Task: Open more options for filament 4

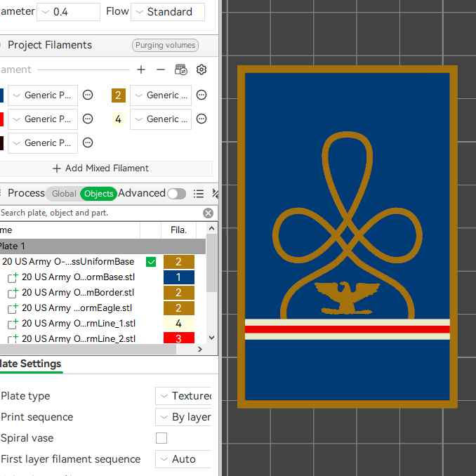Action: tap(201, 119)
